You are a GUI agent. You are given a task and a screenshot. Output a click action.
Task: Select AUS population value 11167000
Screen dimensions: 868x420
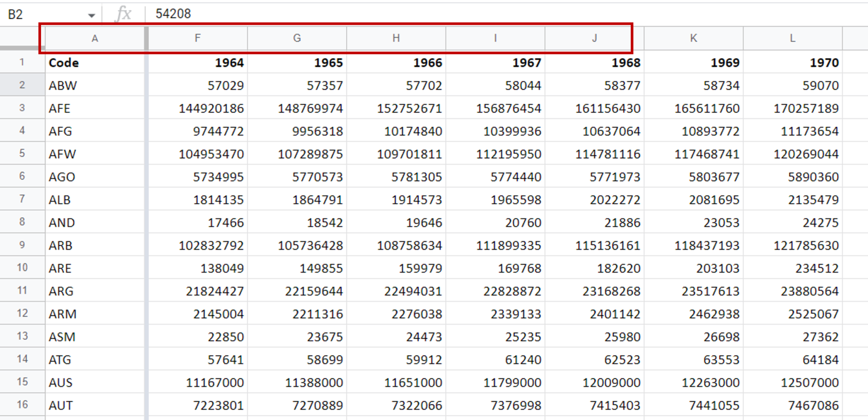(198, 382)
